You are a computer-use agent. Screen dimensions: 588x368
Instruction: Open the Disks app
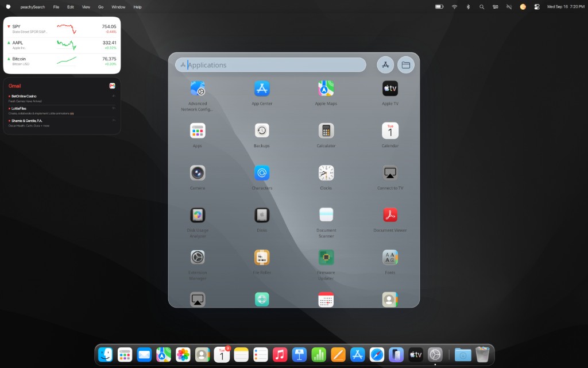coord(262,215)
